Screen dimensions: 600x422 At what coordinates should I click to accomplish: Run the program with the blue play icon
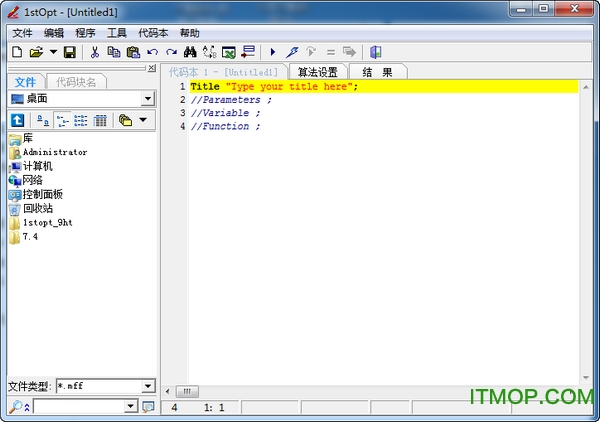(272, 52)
